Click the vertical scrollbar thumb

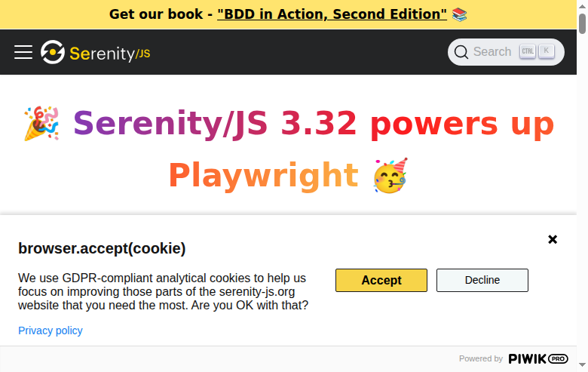pyautogui.click(x=583, y=23)
